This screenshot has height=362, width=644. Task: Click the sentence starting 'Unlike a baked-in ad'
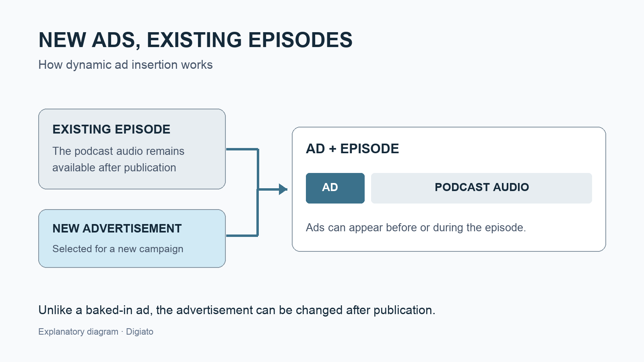[x=237, y=310]
